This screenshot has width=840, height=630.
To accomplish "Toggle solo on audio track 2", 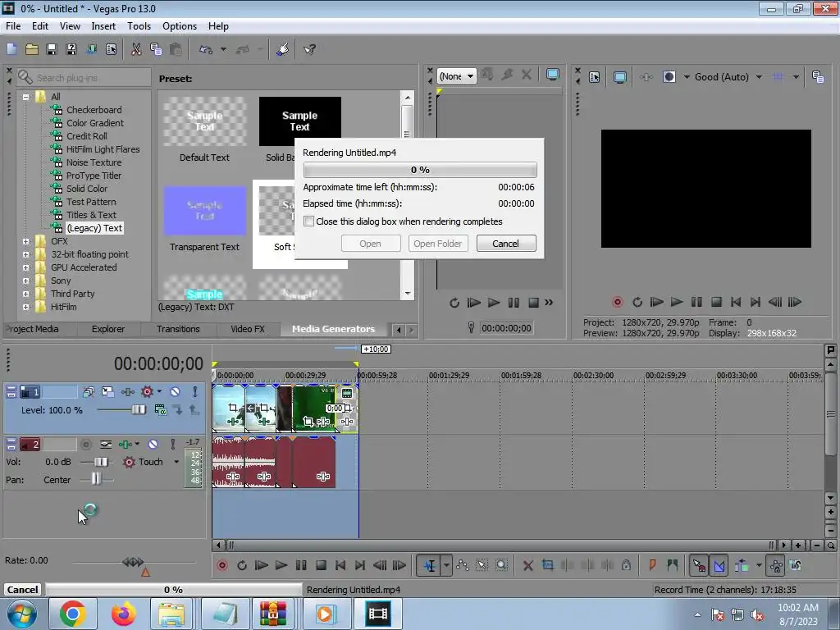I will 173,444.
